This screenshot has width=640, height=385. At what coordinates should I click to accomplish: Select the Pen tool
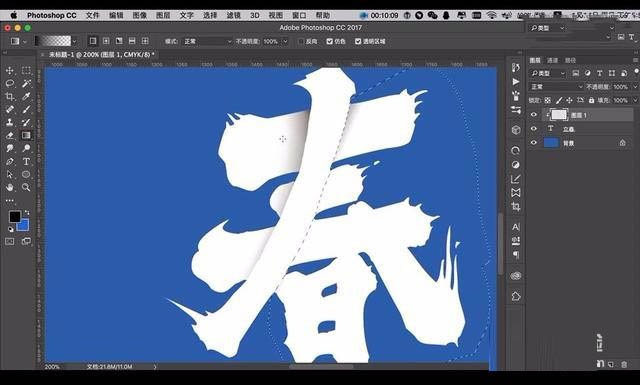(10, 161)
